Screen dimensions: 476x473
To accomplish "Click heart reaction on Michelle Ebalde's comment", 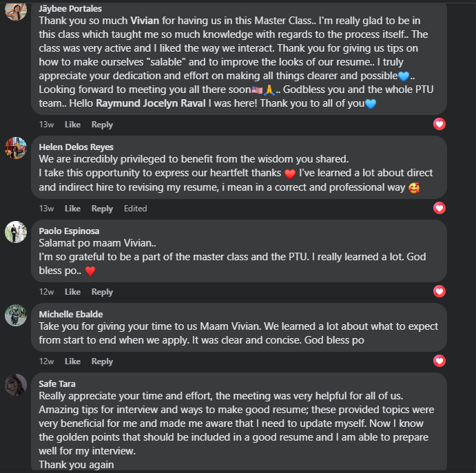I will tap(439, 361).
